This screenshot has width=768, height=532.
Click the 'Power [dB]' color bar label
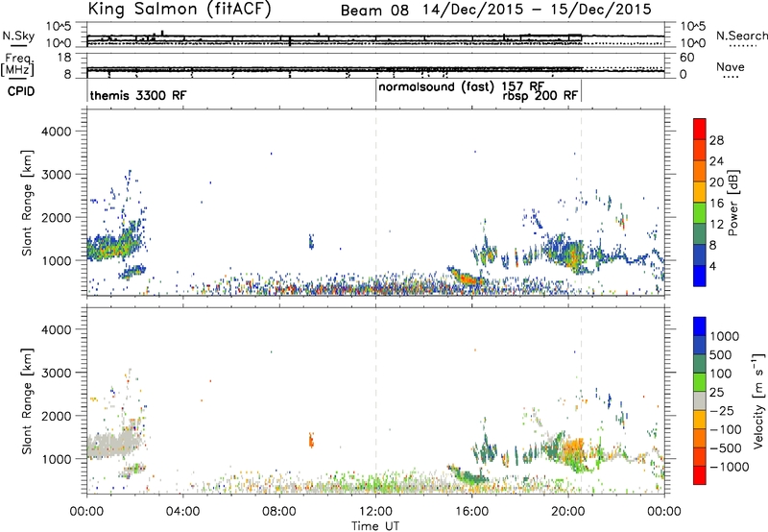click(x=732, y=203)
